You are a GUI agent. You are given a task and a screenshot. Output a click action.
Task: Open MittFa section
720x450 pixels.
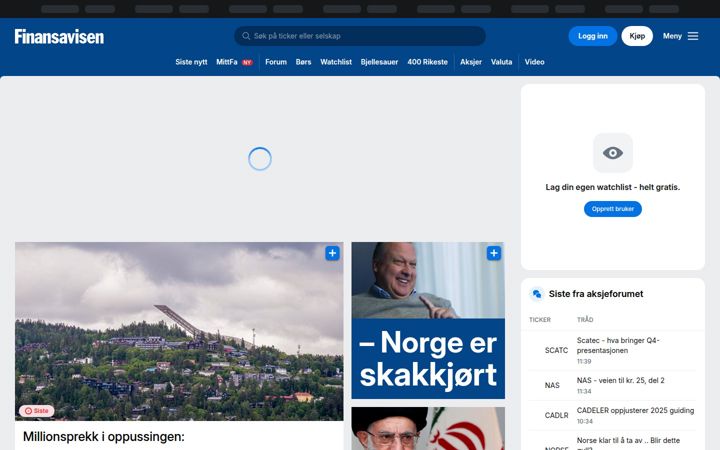click(227, 62)
